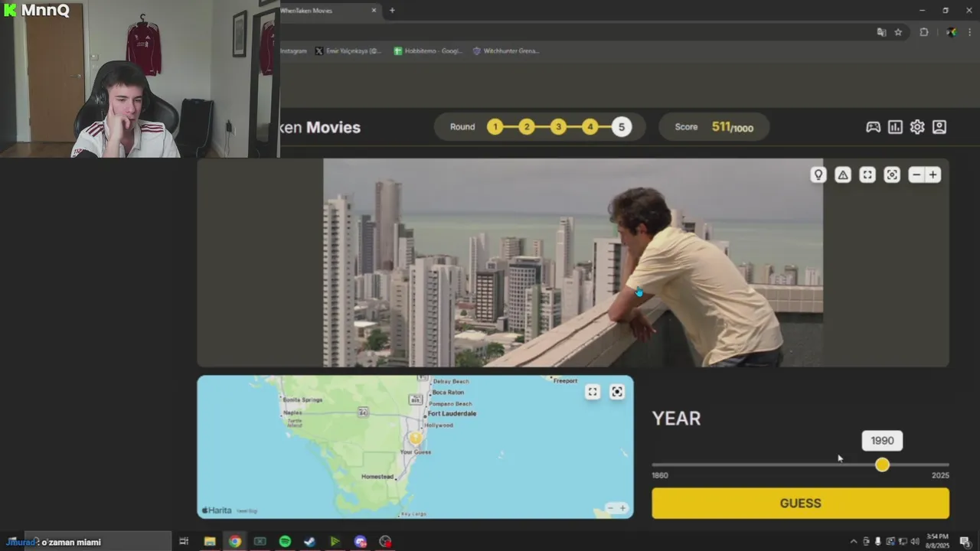Click the year slider handle at 1990

coord(882,465)
